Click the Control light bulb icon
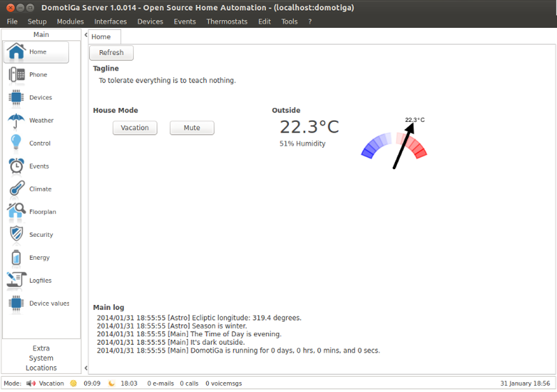Screen dimensions: 557x392 coord(16,143)
